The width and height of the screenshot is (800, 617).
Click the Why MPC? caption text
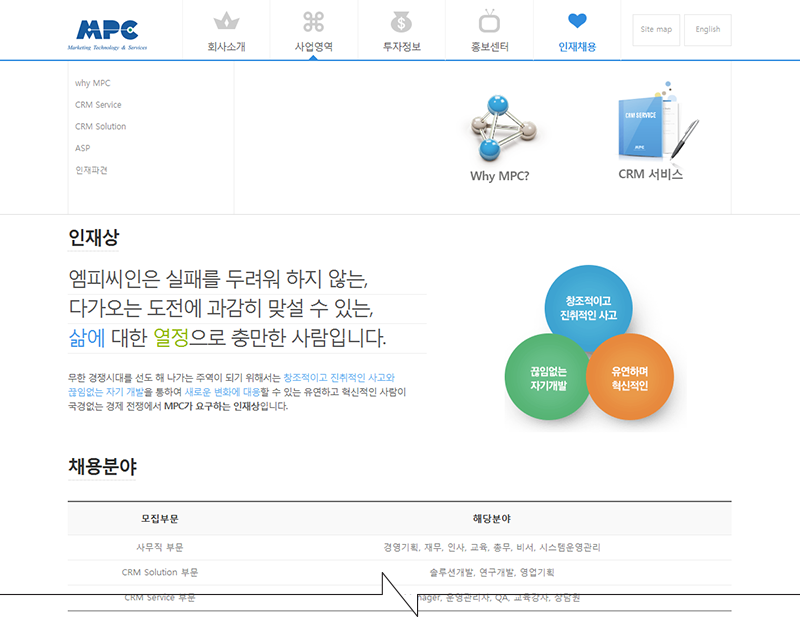tap(499, 176)
